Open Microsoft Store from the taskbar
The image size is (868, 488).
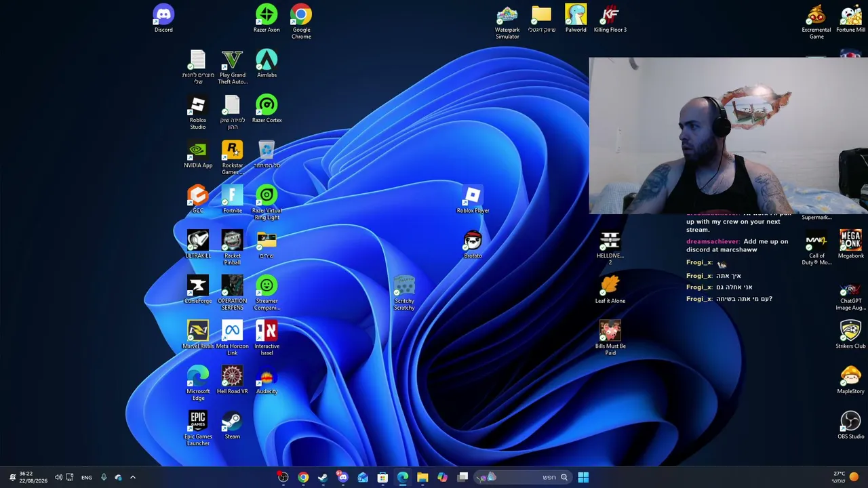coord(382,477)
